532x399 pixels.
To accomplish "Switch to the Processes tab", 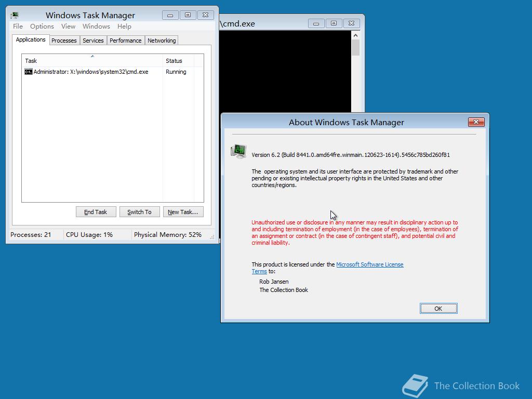I will click(64, 41).
